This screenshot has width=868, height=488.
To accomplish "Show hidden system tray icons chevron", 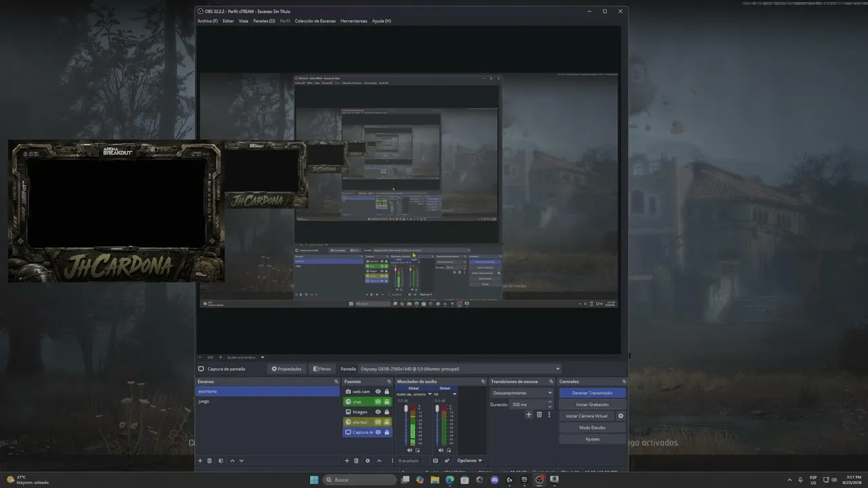I will (x=789, y=480).
